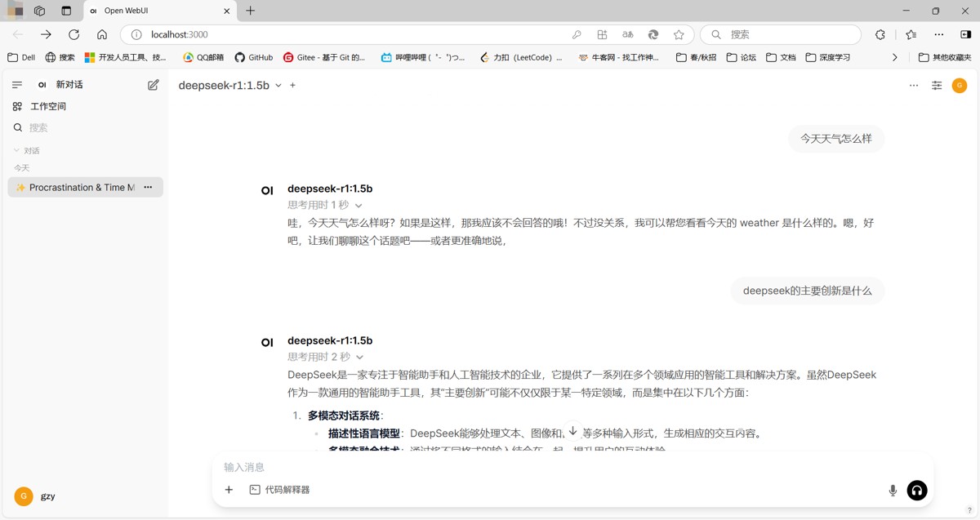The width and height of the screenshot is (980, 520).
Task: Open the GitHub bookmark in favorites bar
Action: (x=254, y=58)
